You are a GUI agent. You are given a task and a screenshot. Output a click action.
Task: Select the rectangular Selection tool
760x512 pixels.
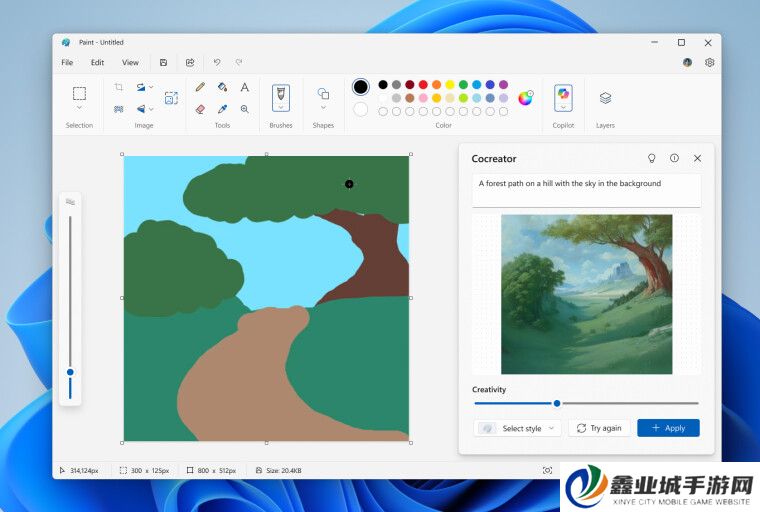(x=79, y=93)
